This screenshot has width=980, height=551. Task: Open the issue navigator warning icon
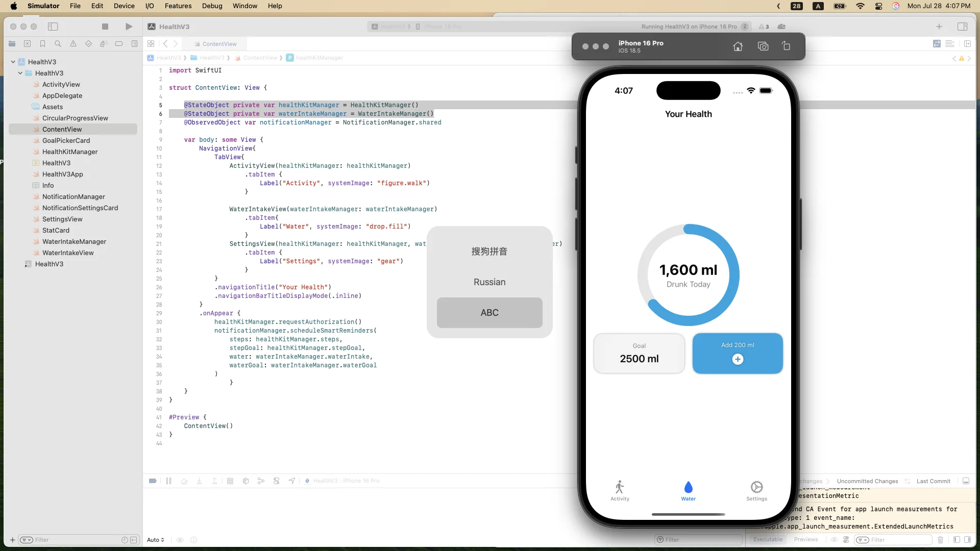(73, 44)
